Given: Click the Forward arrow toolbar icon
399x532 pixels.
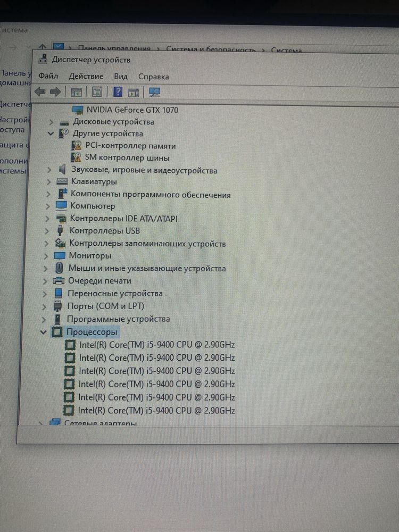Looking at the screenshot, I should [x=55, y=92].
